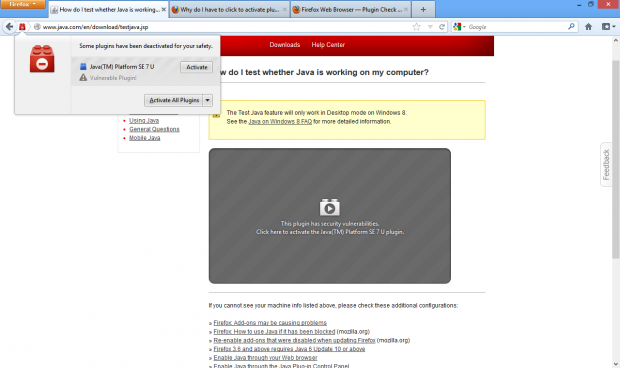Activate the Java(TM) Platform SE 7 U plugin

coord(197,67)
